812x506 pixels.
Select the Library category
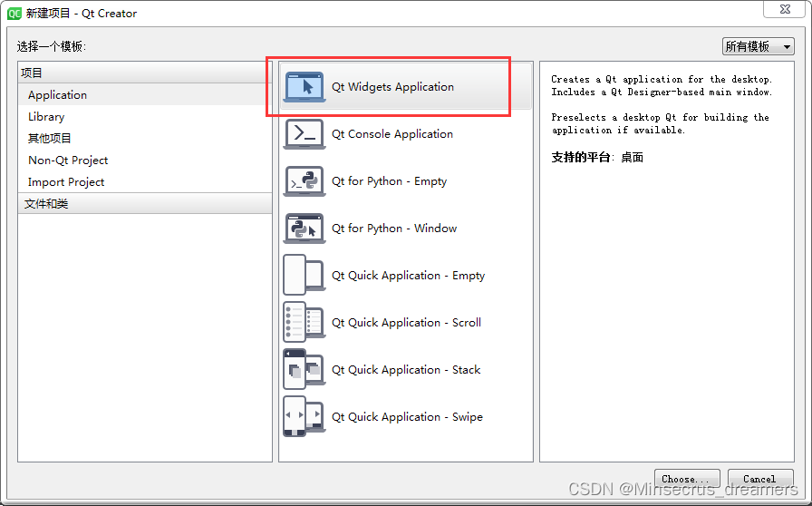click(144, 117)
